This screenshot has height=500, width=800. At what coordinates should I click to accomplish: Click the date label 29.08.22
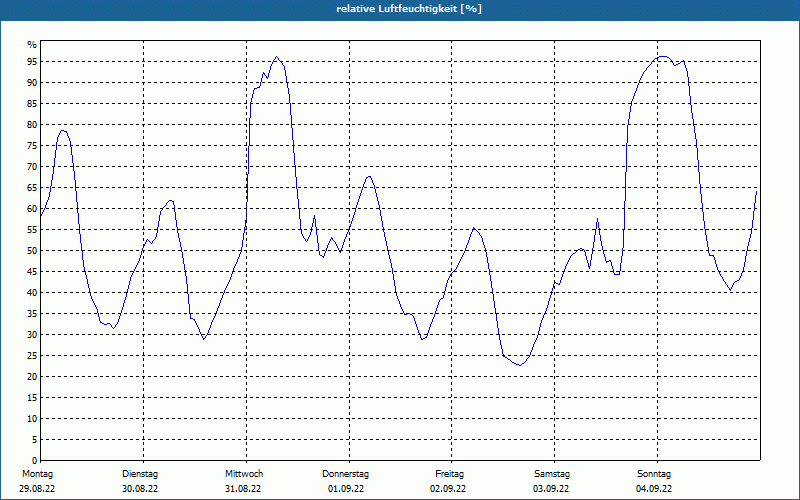click(x=37, y=489)
